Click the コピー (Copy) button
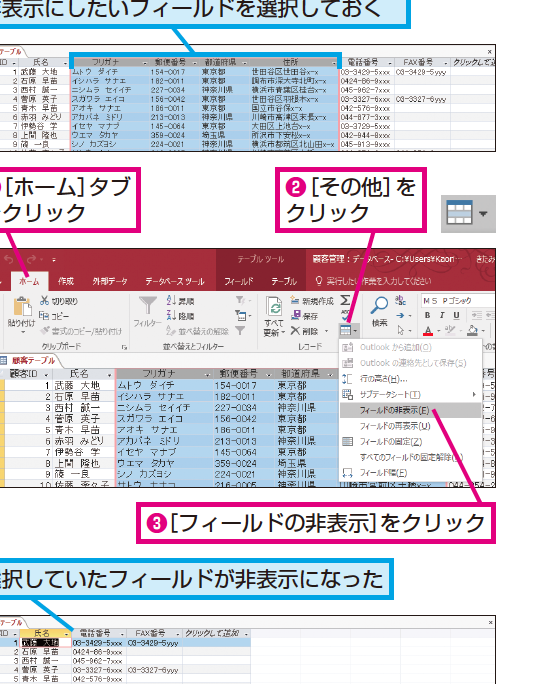The width and height of the screenshot is (540, 684). 54,316
